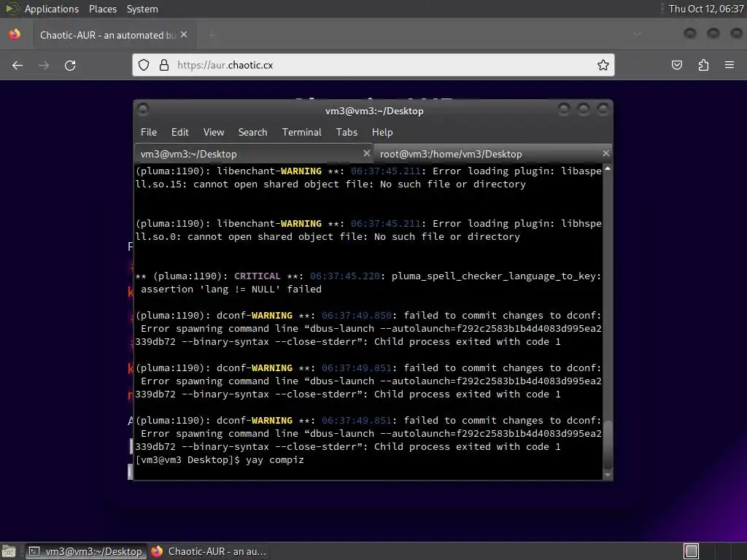
Task: Open the terminal Tabs menu
Action: coord(347,133)
